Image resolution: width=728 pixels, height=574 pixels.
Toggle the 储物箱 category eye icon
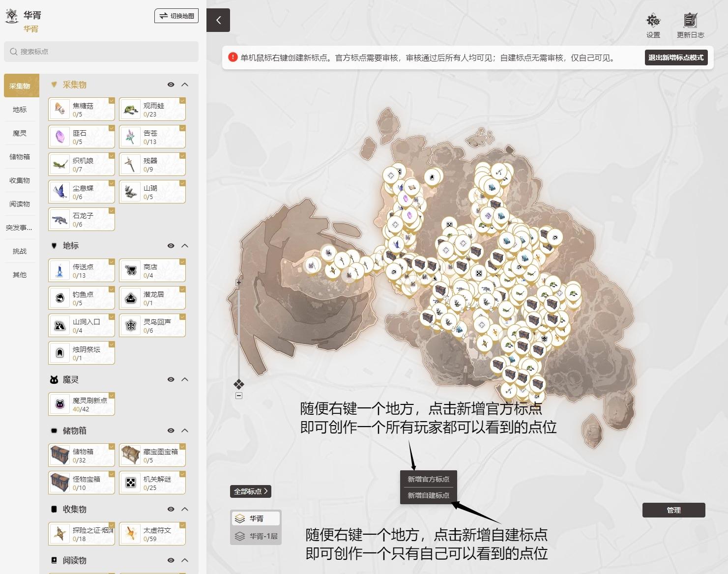[171, 430]
